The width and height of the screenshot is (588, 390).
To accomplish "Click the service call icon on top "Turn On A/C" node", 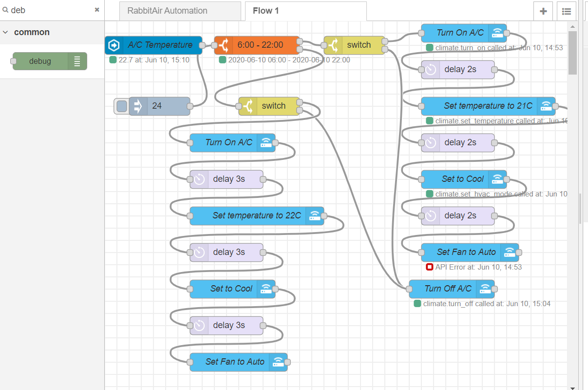I will tap(498, 33).
